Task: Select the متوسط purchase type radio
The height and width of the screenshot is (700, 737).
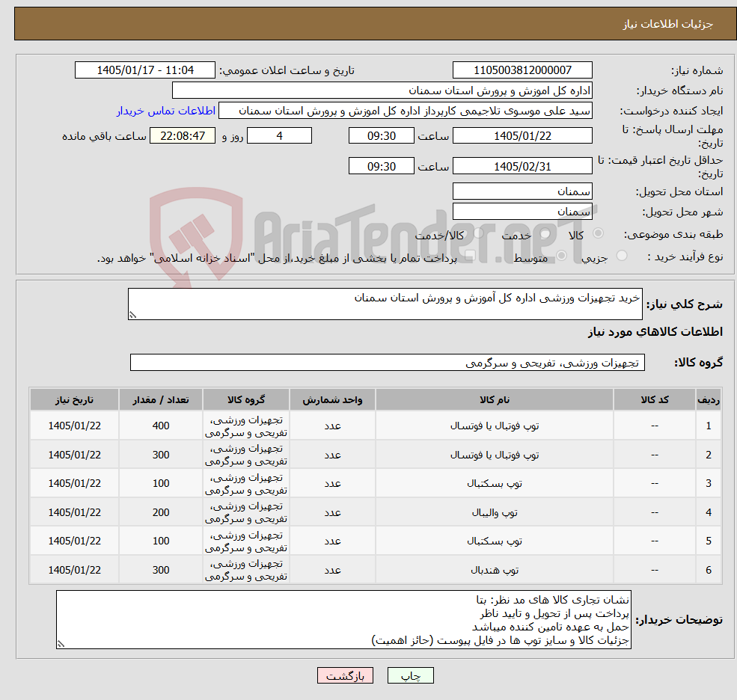Action: pos(562,256)
